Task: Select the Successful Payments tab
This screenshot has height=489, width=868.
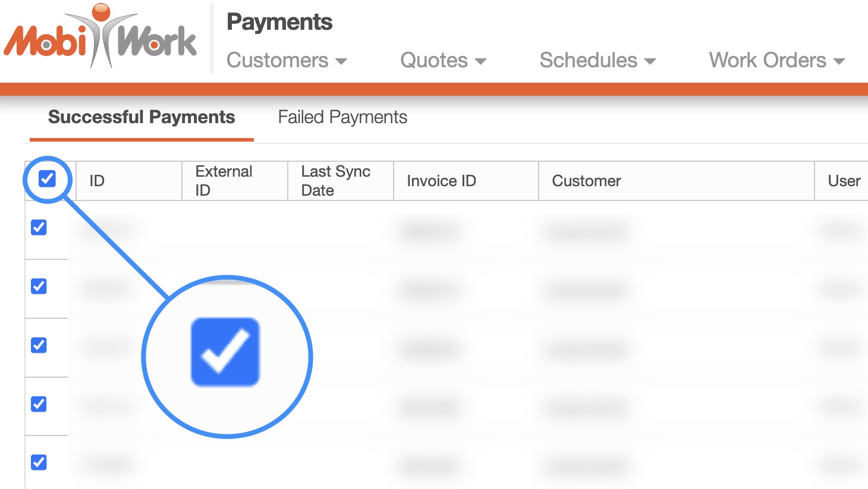Action: (x=141, y=117)
